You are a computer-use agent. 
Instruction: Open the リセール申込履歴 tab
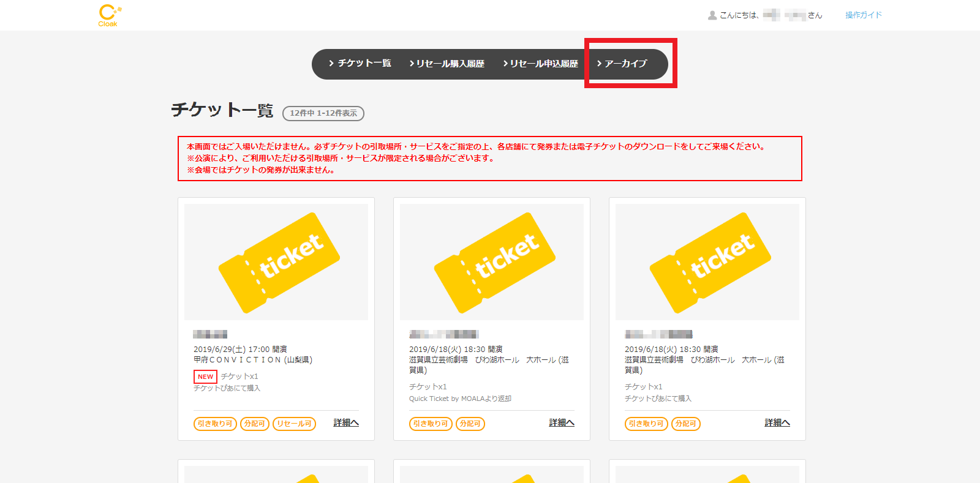point(541,64)
